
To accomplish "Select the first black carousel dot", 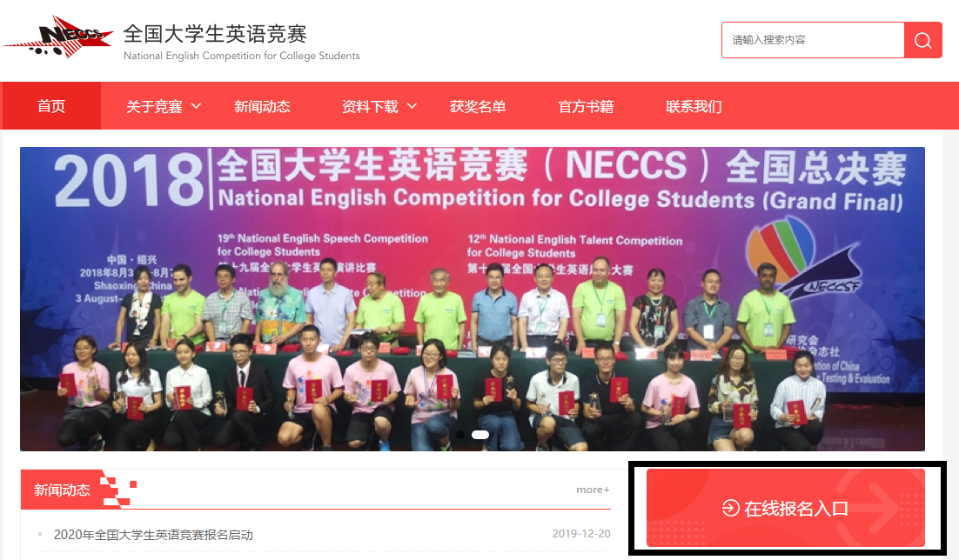I will [460, 435].
